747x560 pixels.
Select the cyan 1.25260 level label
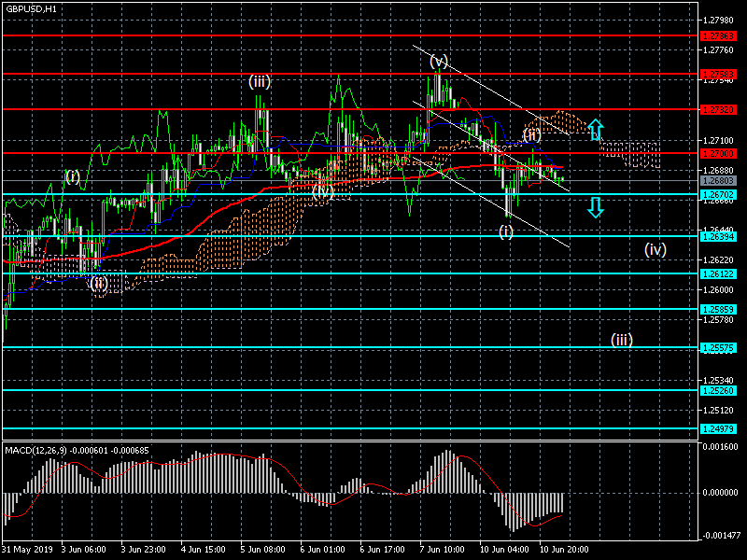click(718, 390)
